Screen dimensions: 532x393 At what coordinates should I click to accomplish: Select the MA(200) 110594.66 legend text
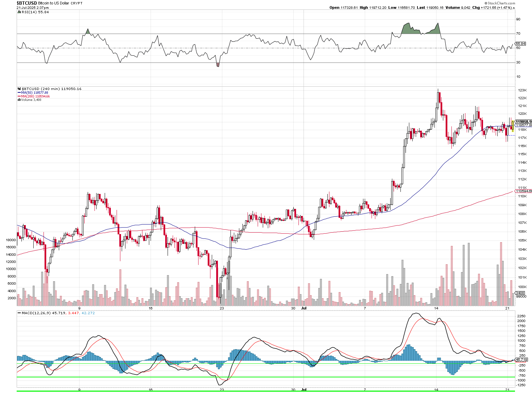coord(35,96)
